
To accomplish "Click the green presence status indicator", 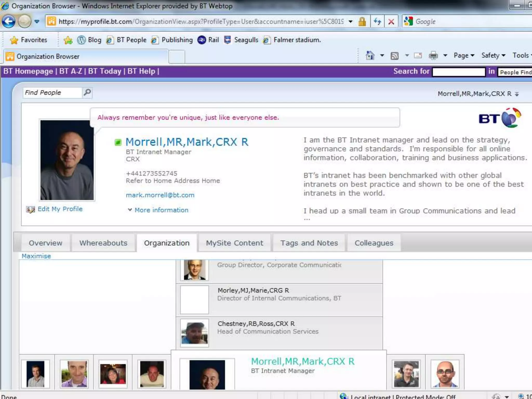I will tap(118, 142).
